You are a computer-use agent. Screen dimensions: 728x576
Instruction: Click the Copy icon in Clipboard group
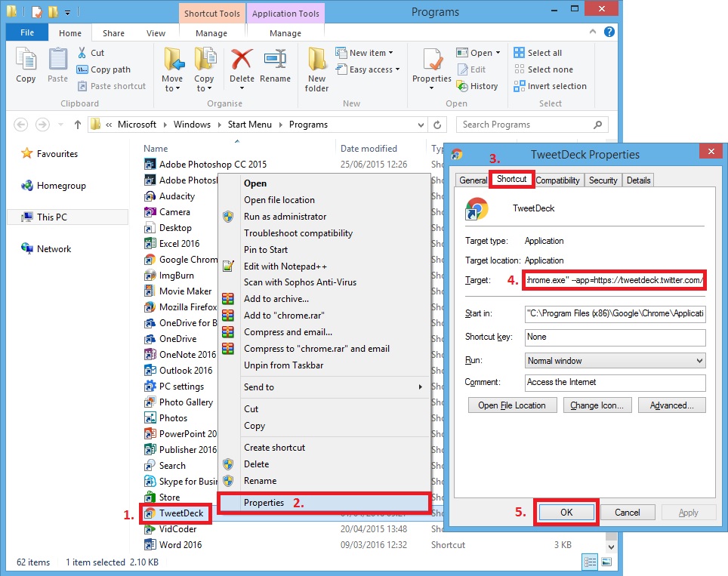(x=26, y=64)
